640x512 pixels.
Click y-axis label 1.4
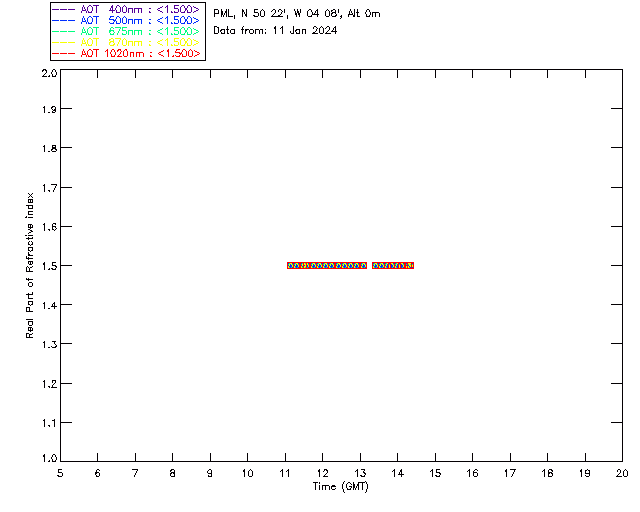coord(49,305)
